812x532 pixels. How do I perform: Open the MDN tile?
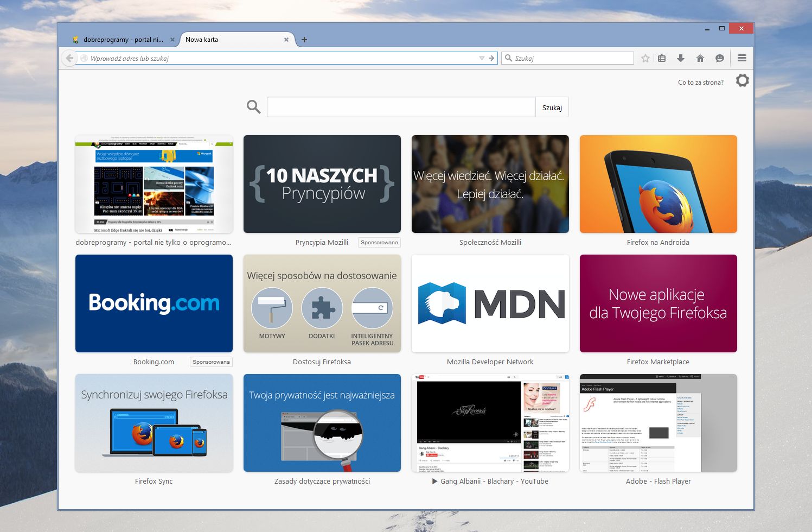pyautogui.click(x=490, y=303)
